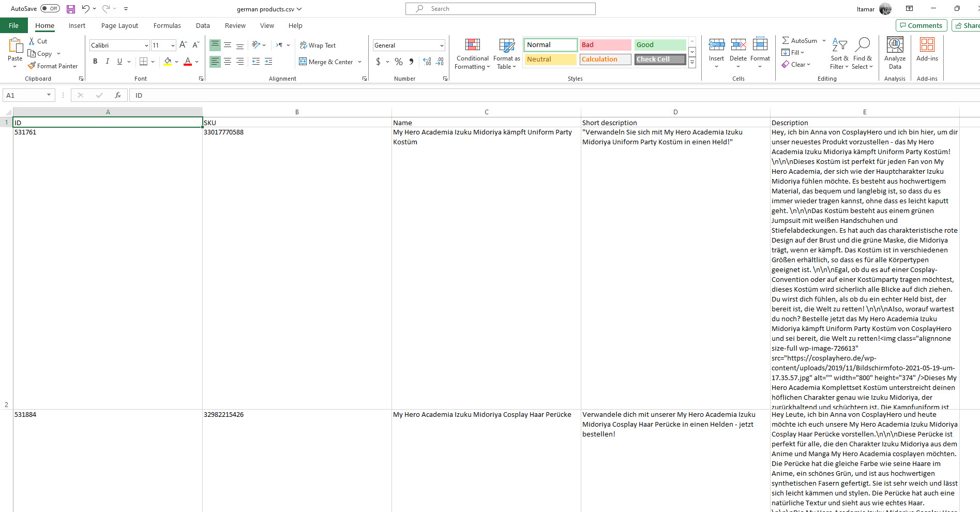Expand Merge & Center dropdown arrow
The width and height of the screenshot is (980, 512).
[x=359, y=62]
